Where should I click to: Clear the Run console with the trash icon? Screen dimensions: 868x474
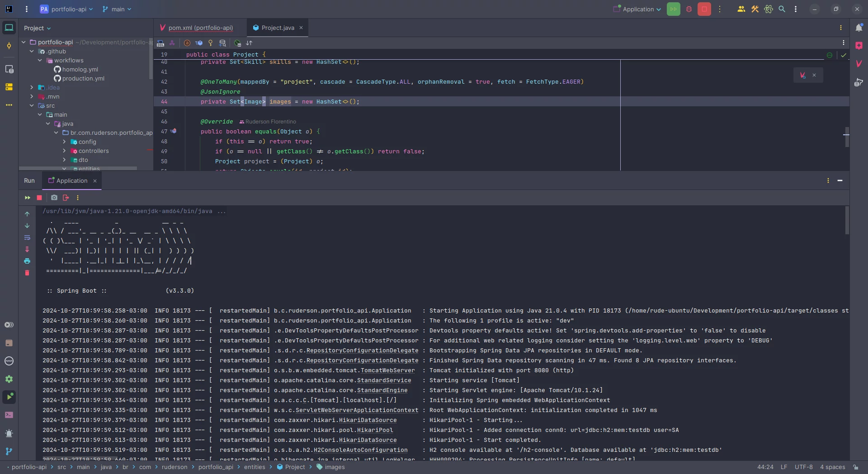28,273
